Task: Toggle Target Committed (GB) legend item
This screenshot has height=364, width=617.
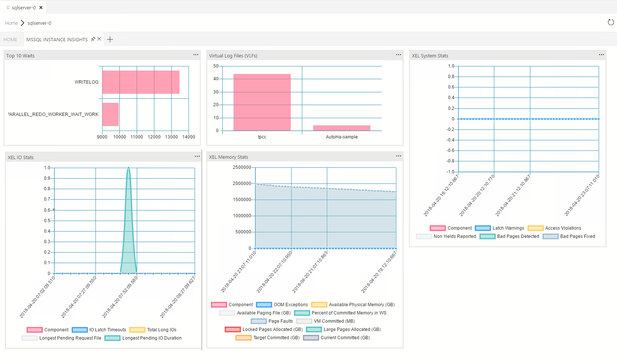Action: click(x=268, y=338)
